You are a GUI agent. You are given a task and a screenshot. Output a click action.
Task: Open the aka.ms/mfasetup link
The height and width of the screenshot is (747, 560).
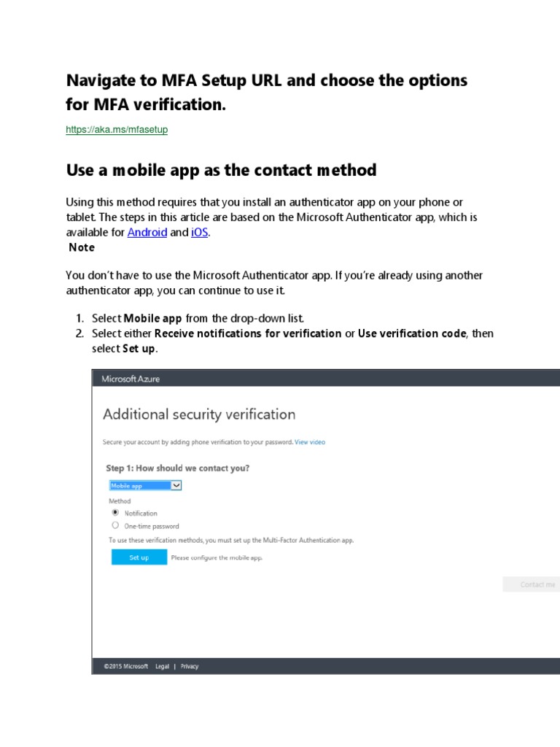pos(117,130)
